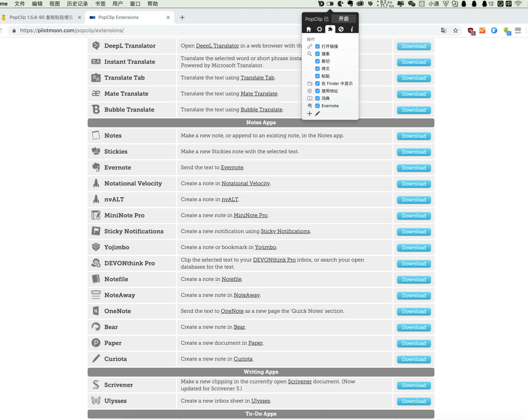Download the Bear extension
This screenshot has width=528, height=420.
[414, 327]
